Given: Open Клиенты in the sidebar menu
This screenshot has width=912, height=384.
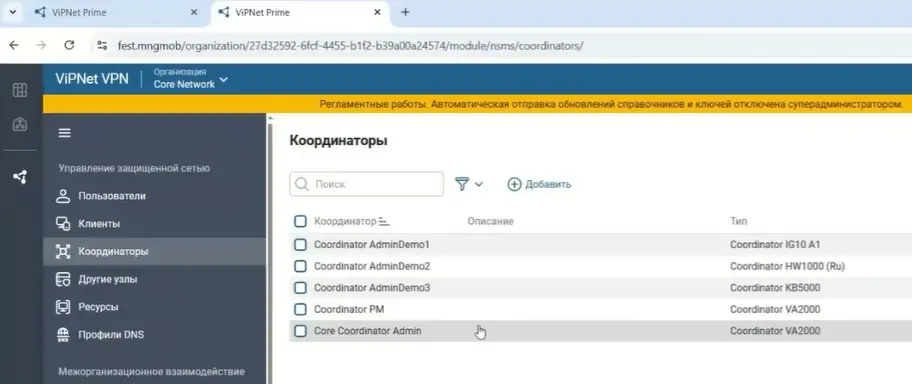Looking at the screenshot, I should [154, 223].
